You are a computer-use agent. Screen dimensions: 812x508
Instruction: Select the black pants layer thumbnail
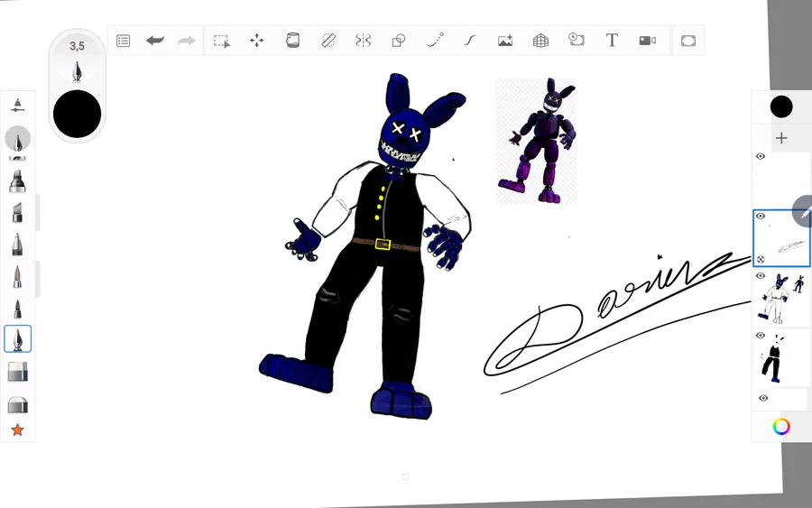(x=781, y=358)
